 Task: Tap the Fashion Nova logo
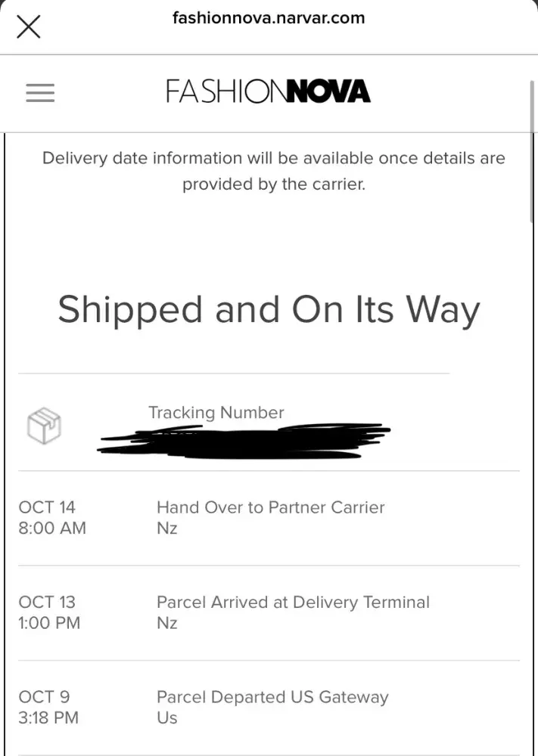[268, 92]
